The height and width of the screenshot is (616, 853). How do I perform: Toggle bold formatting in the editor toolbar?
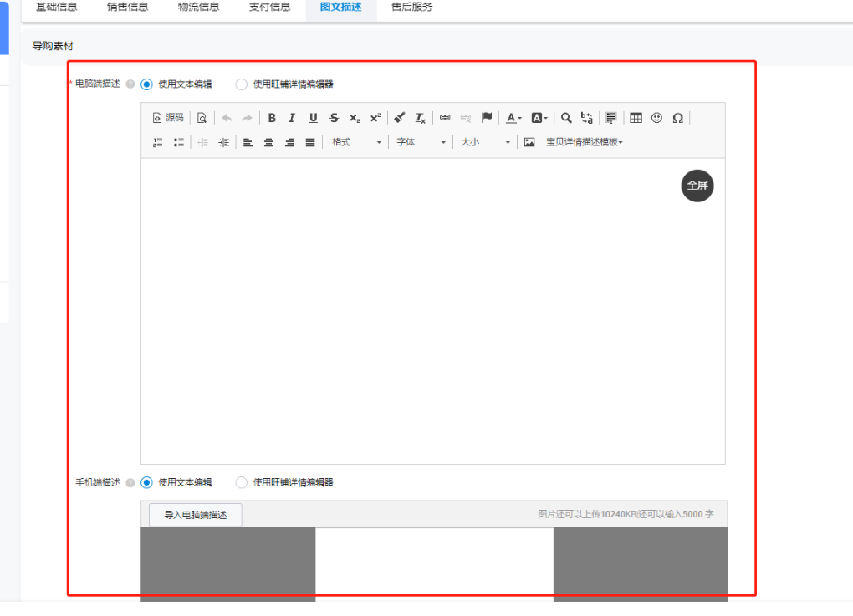coord(272,118)
